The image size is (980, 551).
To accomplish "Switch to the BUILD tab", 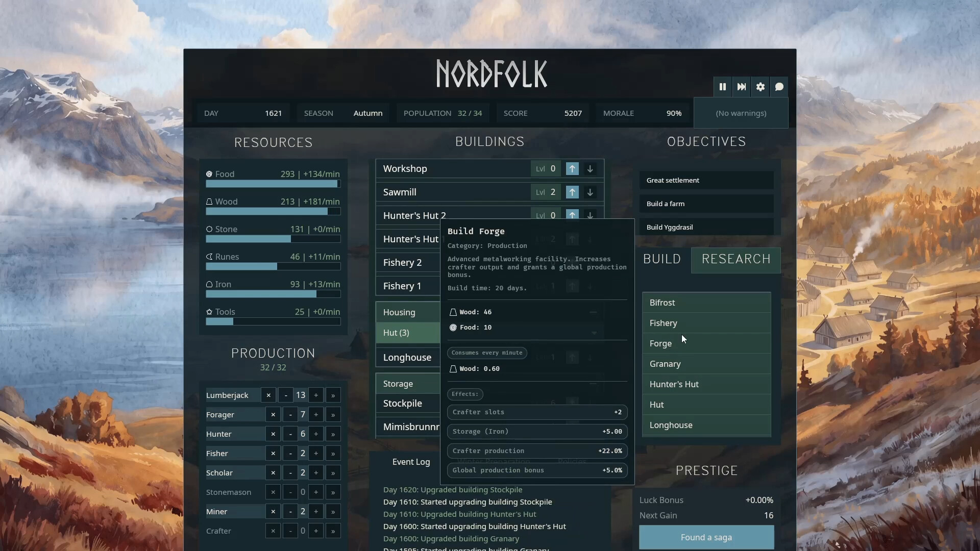I will 662,259.
